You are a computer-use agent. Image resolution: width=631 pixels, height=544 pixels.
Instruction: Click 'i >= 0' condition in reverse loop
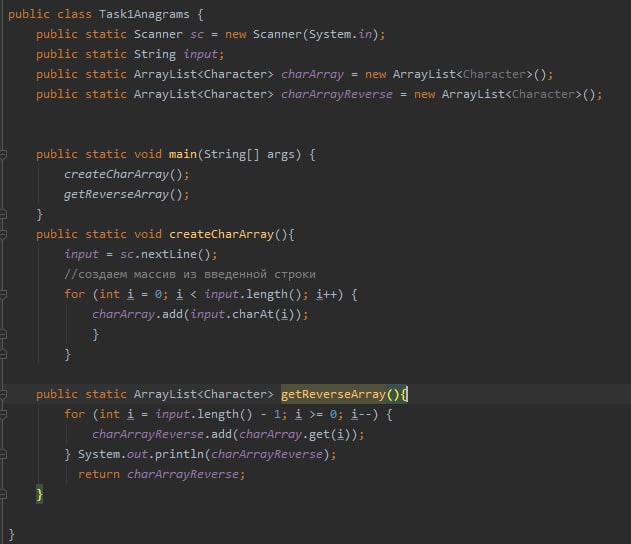316,414
